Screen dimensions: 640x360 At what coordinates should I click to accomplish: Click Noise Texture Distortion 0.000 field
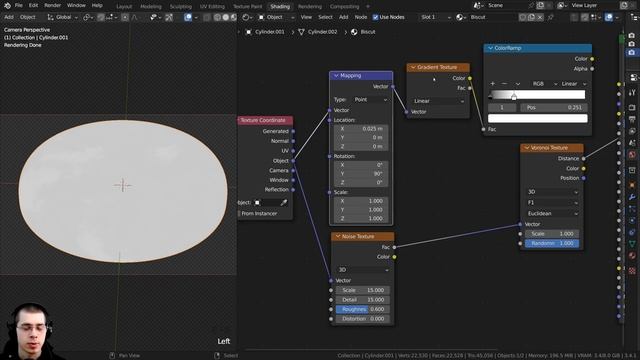(x=362, y=319)
